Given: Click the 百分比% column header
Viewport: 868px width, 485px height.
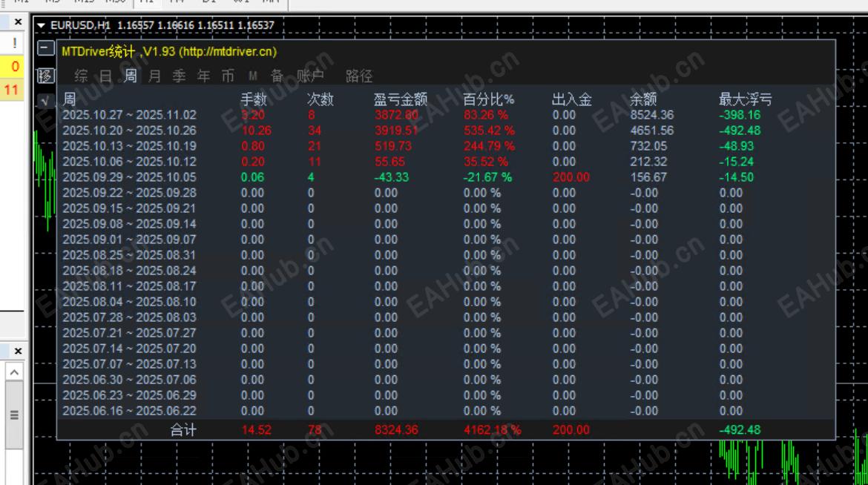Looking at the screenshot, I should click(489, 99).
